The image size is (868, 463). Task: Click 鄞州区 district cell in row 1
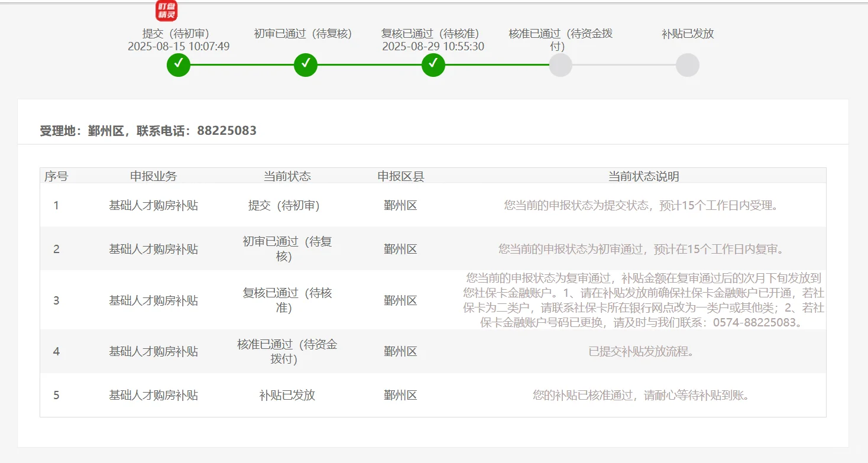click(x=401, y=205)
